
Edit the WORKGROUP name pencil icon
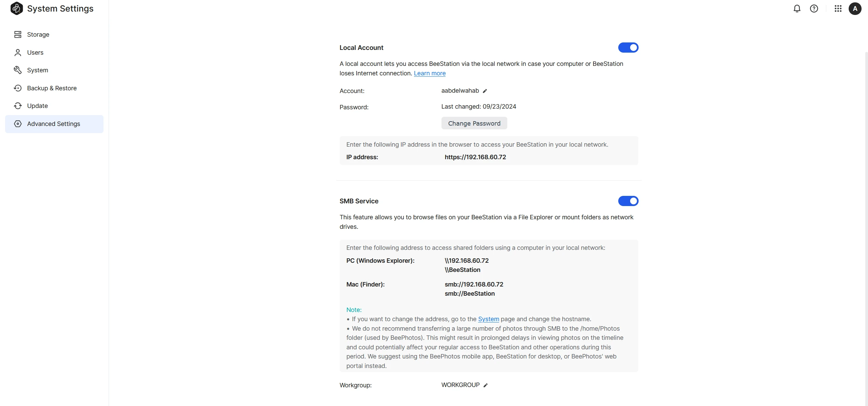click(486, 385)
